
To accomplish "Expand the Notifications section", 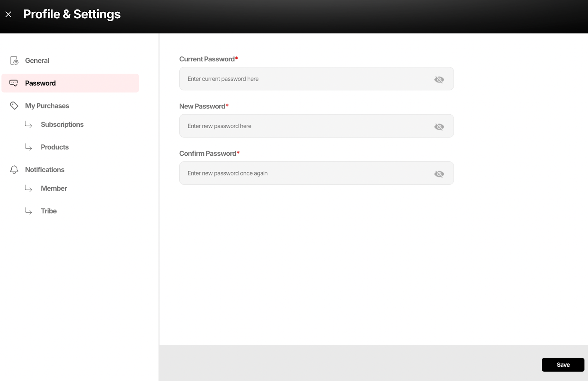I will tap(44, 169).
